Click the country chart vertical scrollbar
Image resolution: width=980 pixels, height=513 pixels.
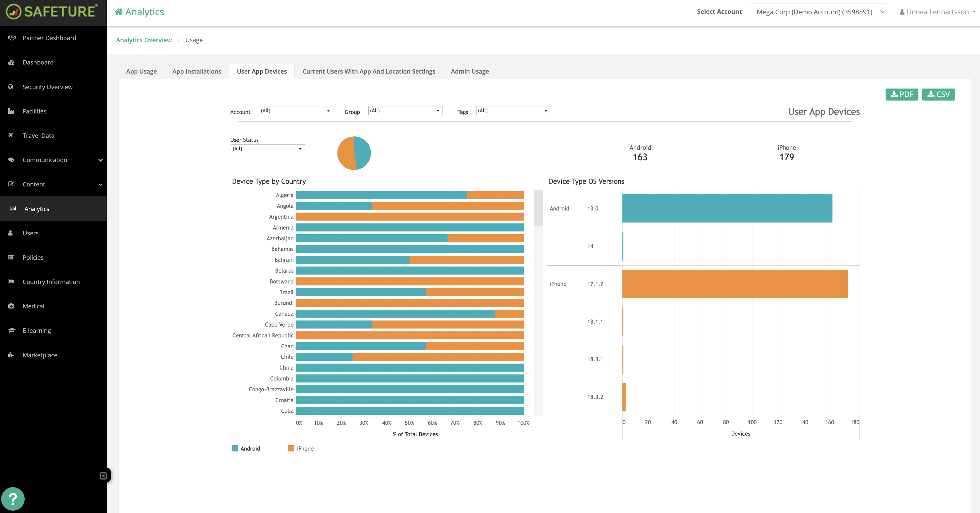tap(538, 208)
